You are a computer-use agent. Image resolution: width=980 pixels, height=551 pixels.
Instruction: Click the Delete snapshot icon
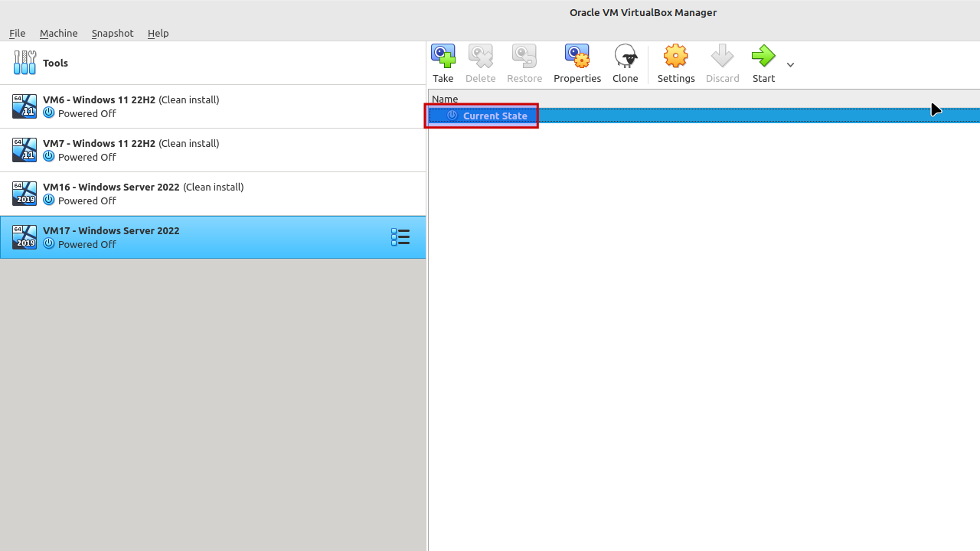[481, 56]
